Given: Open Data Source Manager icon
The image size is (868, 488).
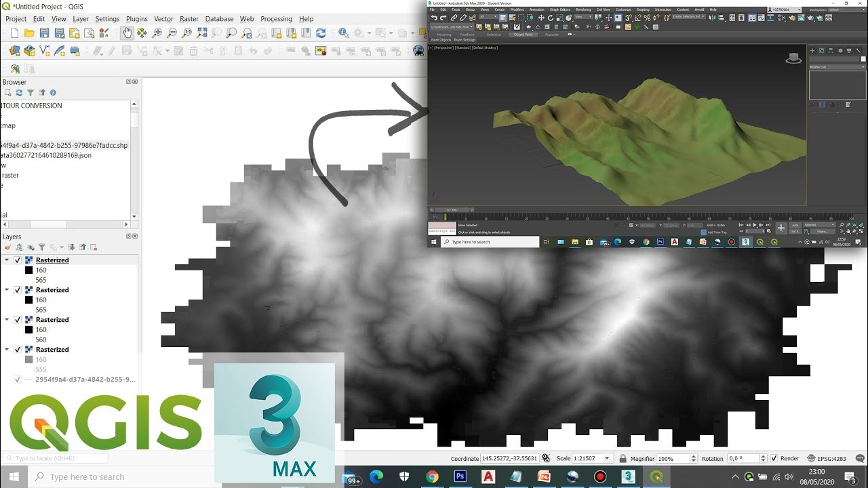Looking at the screenshot, I should coord(15,51).
